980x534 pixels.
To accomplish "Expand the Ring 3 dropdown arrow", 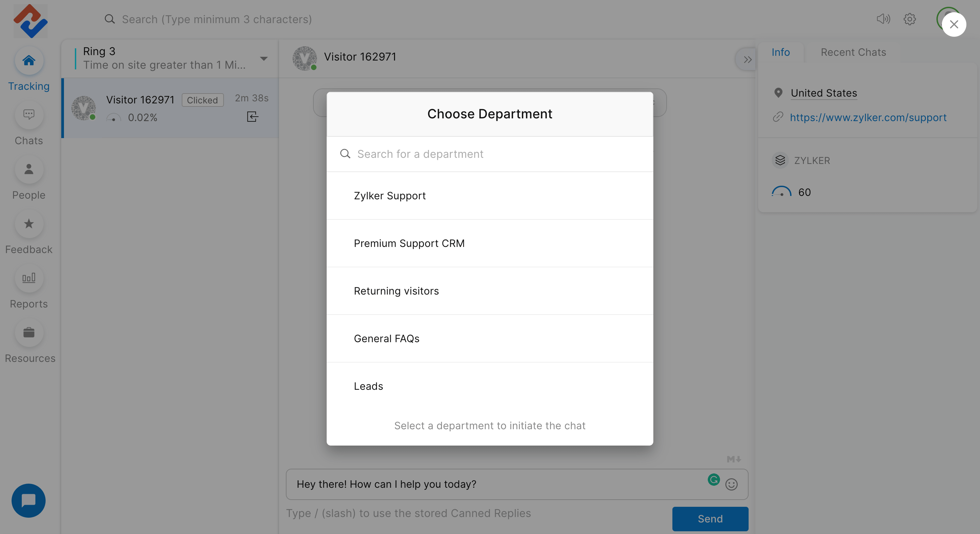I will (264, 59).
